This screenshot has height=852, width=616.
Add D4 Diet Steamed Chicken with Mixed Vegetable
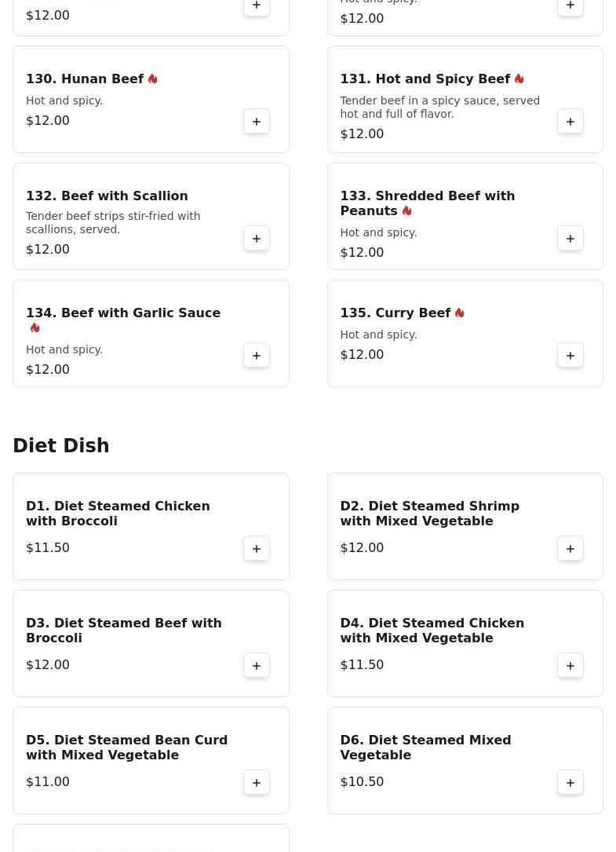click(570, 665)
